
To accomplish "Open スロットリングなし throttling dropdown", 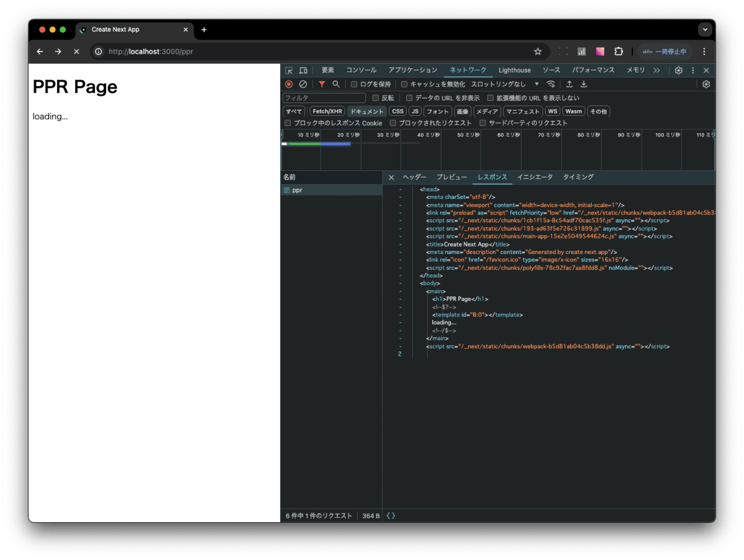I will (505, 84).
